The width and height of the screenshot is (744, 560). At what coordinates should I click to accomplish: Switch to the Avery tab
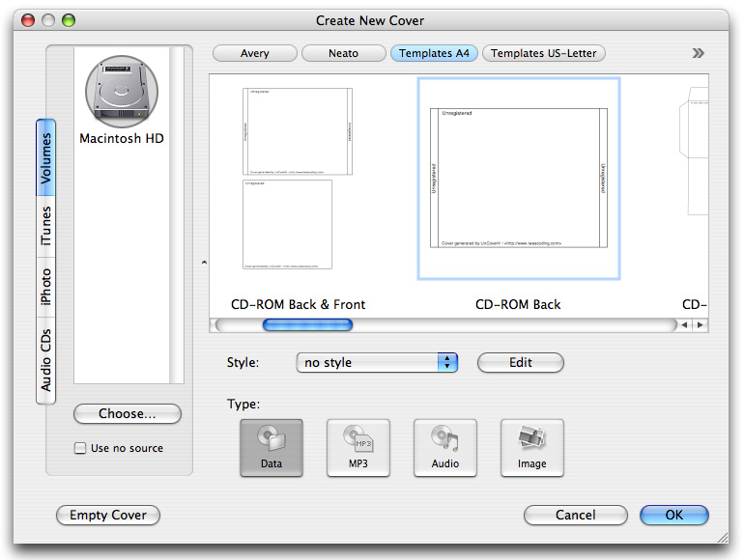[x=255, y=53]
